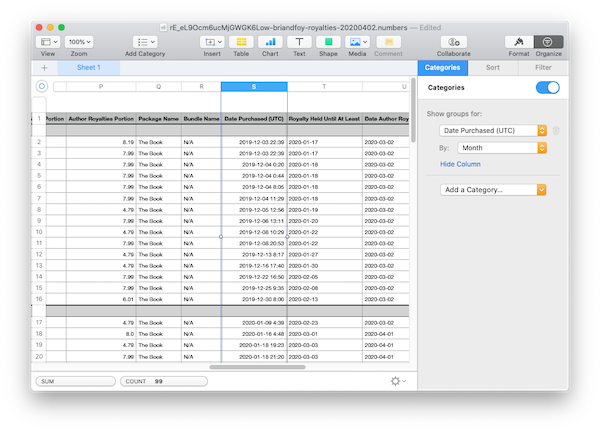Delete the category with the trash icon

tap(556, 130)
